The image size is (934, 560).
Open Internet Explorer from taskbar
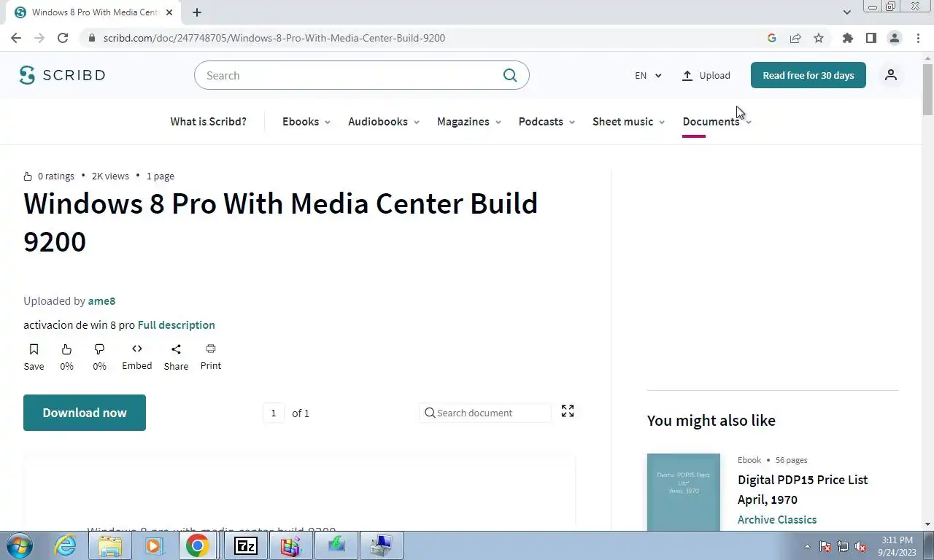[66, 545]
